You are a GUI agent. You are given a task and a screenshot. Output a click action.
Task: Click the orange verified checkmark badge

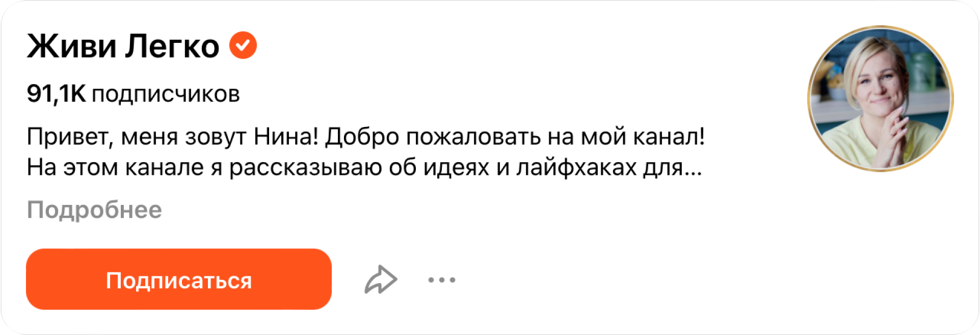(x=243, y=45)
